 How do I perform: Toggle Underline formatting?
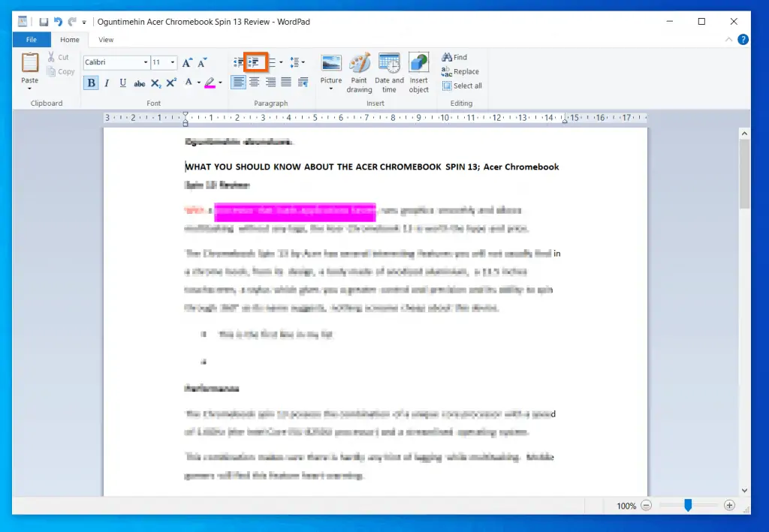pyautogui.click(x=121, y=83)
